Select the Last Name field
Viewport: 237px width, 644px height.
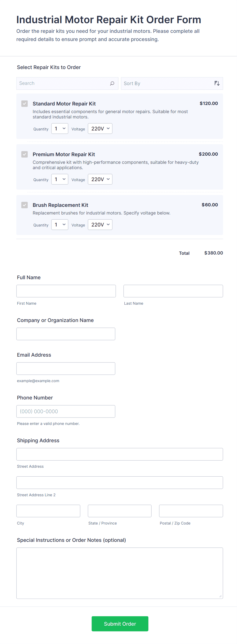pyautogui.click(x=173, y=291)
